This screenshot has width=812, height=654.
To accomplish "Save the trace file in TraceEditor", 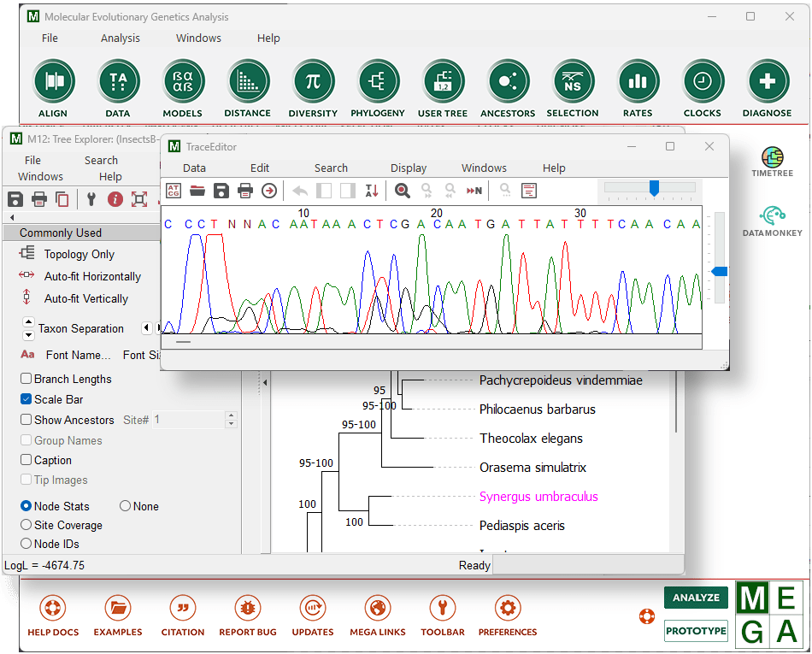I will 221,191.
